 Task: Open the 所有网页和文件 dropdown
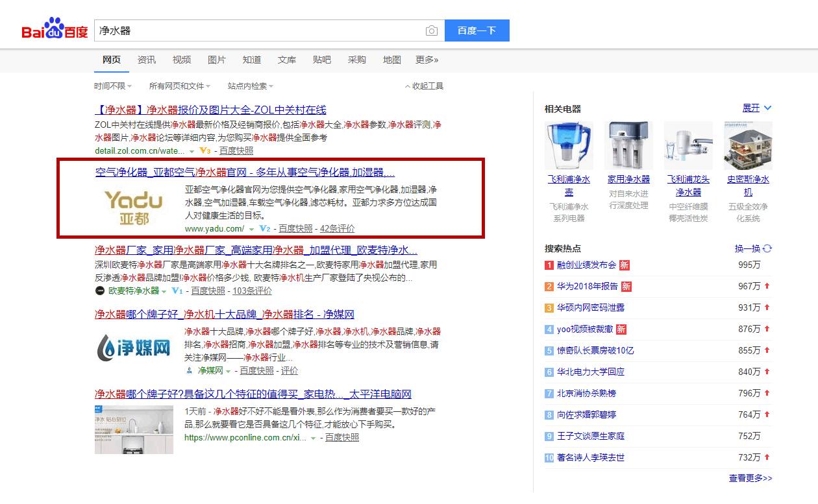pos(180,86)
